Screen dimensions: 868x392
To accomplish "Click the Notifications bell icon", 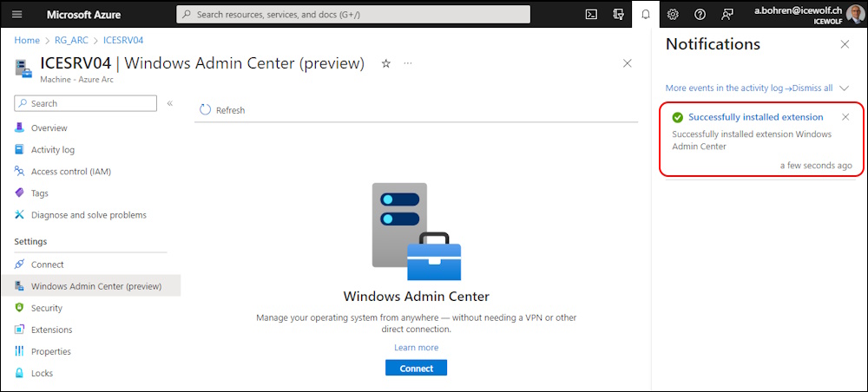I will (x=646, y=15).
